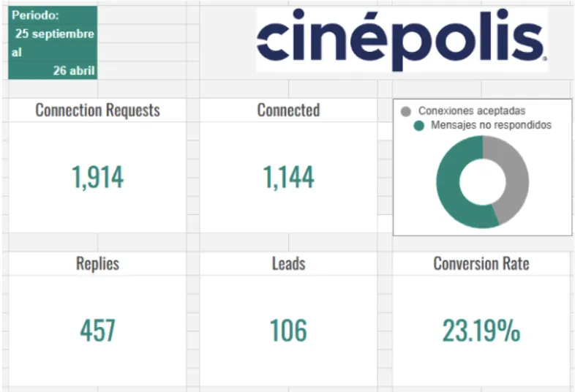Select the 1,144 connected value
Image resolution: width=575 pixels, height=392 pixels.
[288, 178]
